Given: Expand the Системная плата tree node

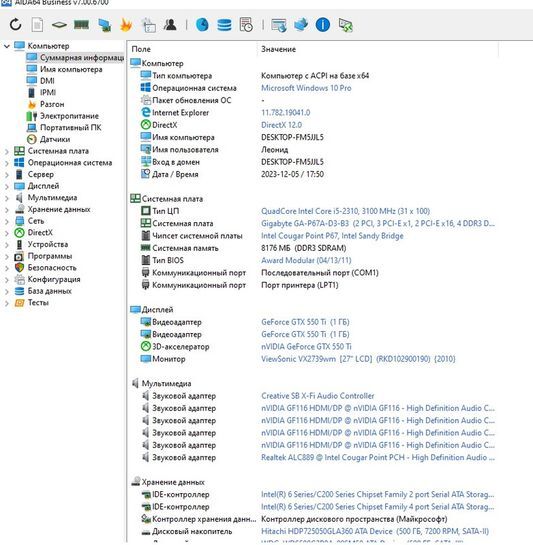Looking at the screenshot, I should 7,151.
